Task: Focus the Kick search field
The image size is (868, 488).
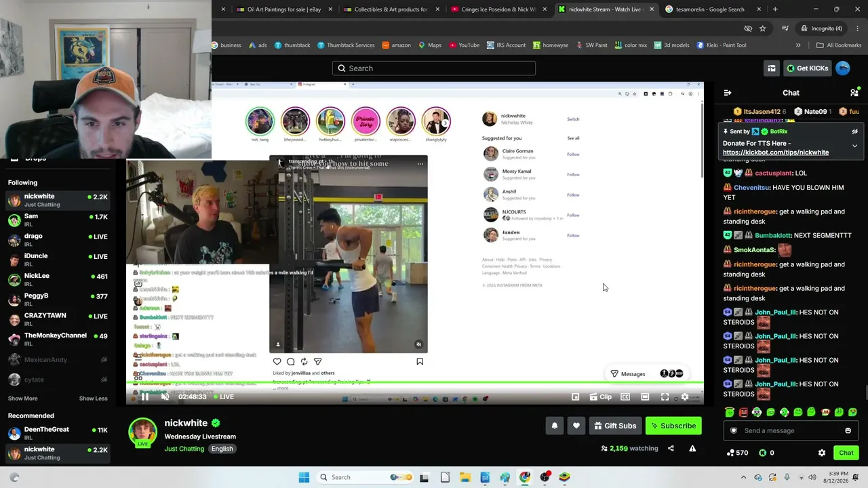Action: pos(434,68)
